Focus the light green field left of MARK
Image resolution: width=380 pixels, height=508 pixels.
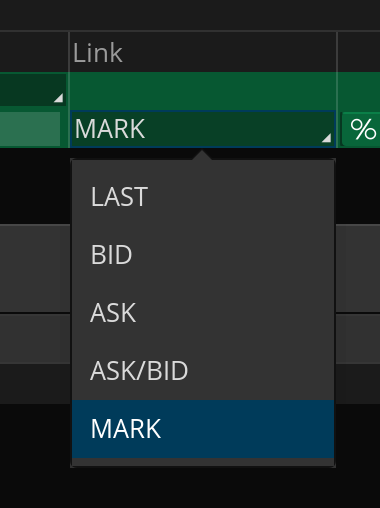pos(30,129)
